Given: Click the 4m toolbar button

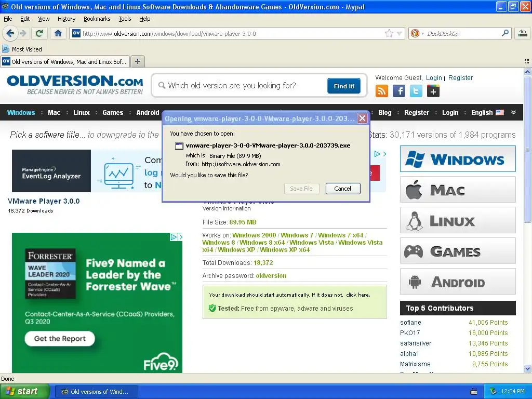Looking at the screenshot, I should (523, 33).
